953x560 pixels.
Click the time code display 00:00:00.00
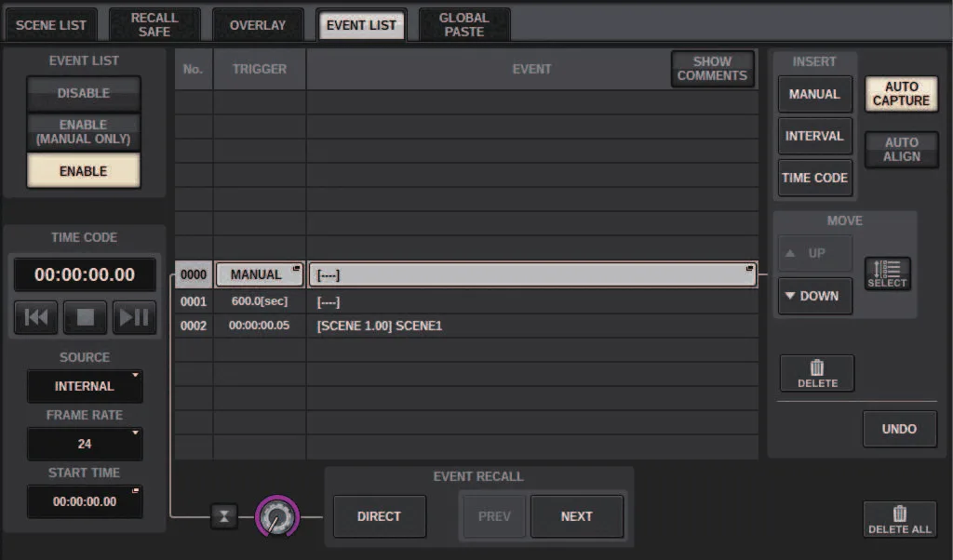point(85,274)
